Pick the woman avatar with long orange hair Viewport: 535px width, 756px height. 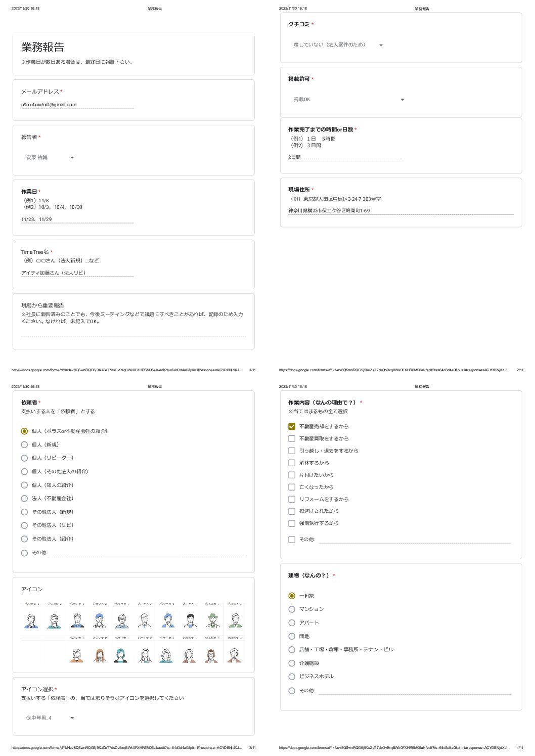(100, 655)
